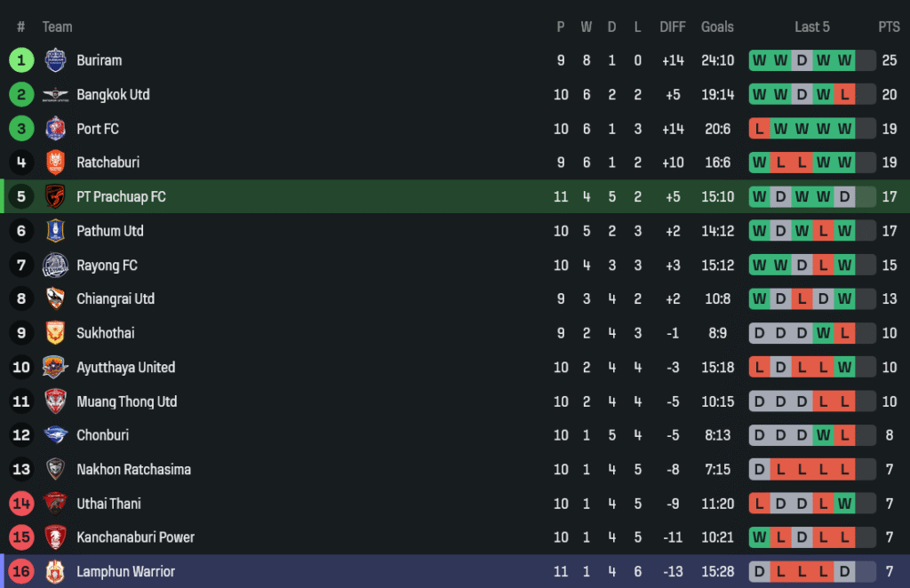Click the Goals column header
Screen dimensions: 910x588
(x=717, y=27)
